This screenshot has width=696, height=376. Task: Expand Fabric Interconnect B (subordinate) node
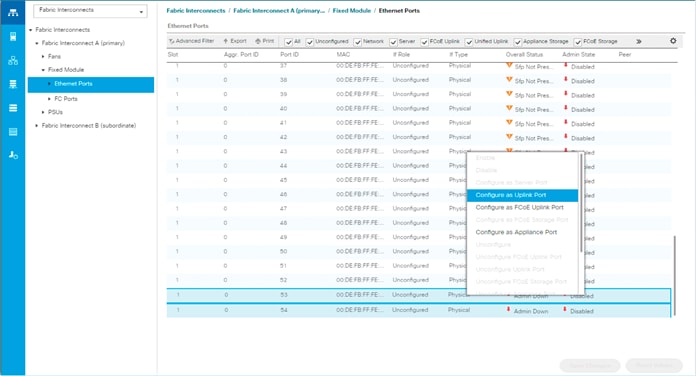tap(37, 126)
